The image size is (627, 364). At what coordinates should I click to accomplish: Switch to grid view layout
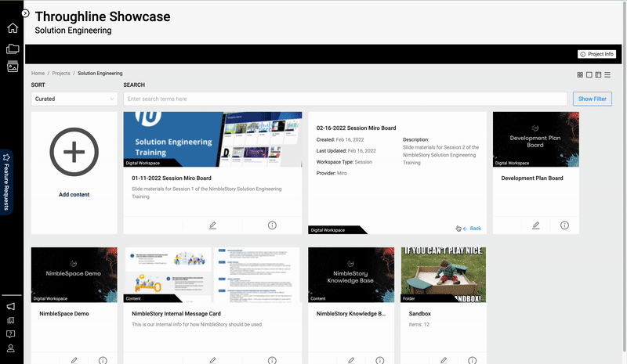coord(580,74)
